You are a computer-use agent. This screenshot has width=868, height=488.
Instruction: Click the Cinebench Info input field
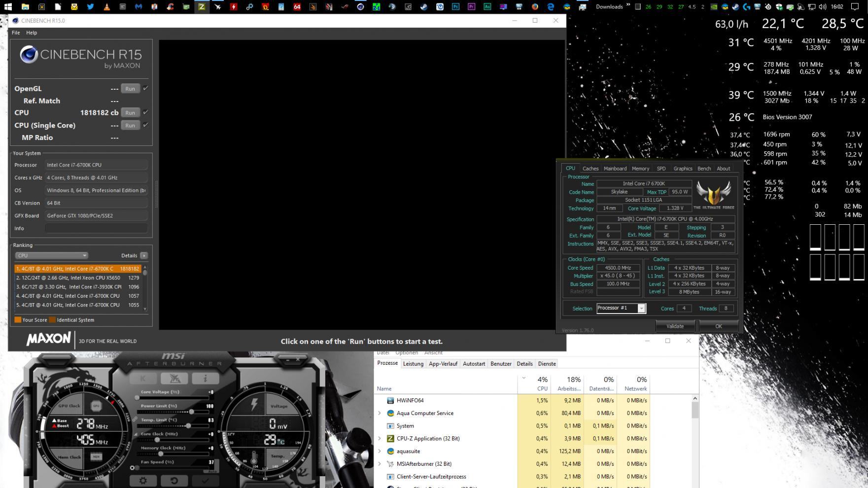(96, 228)
